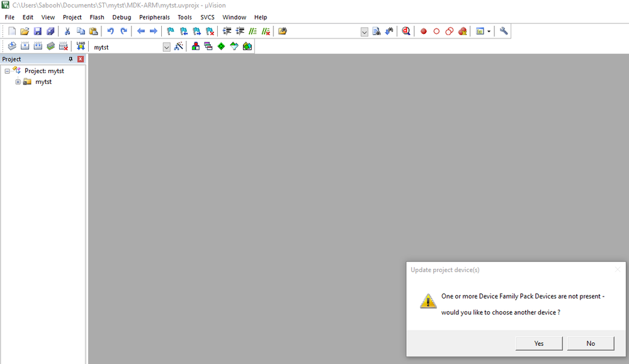Clear all bookmarks
The image size is (629, 364).
tap(210, 31)
